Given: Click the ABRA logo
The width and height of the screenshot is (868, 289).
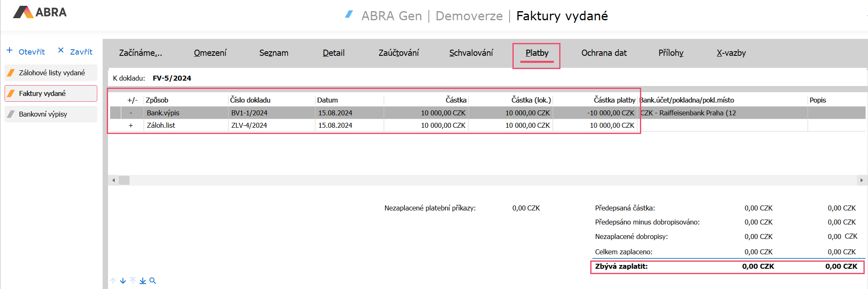Looking at the screenshot, I should click(40, 12).
